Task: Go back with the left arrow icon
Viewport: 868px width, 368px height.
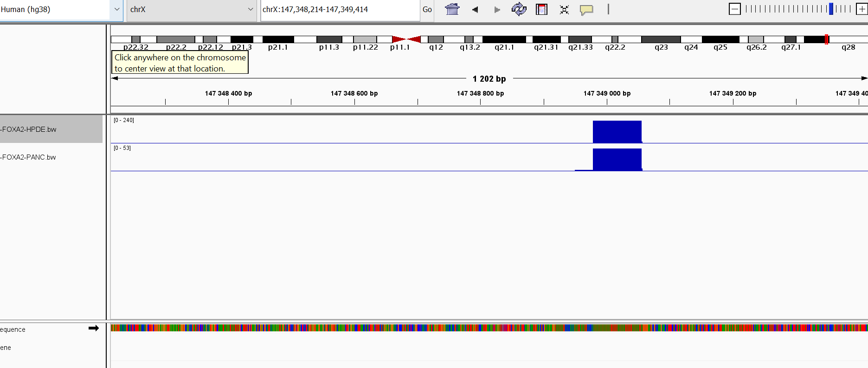Action: [x=475, y=9]
